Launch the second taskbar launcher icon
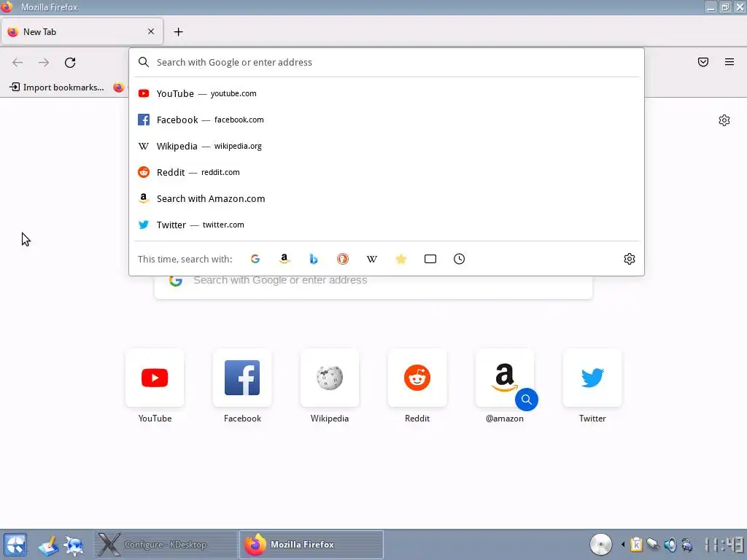This screenshot has width=747, height=560. [x=74, y=545]
